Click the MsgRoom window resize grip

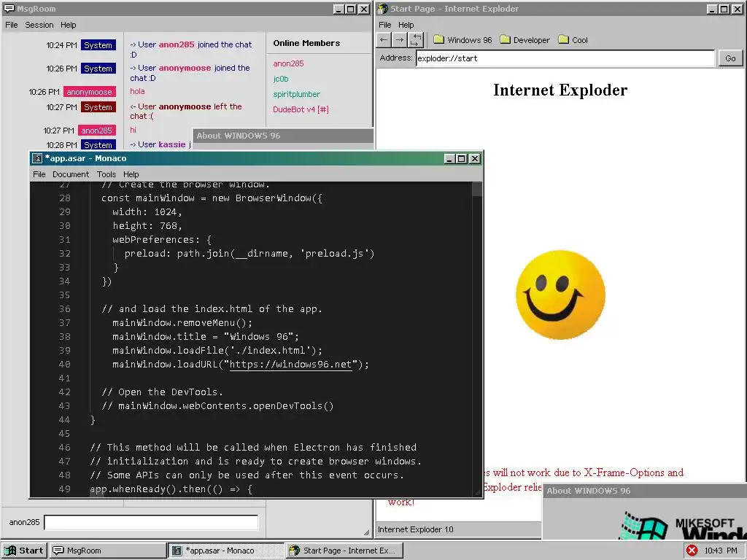click(366, 532)
